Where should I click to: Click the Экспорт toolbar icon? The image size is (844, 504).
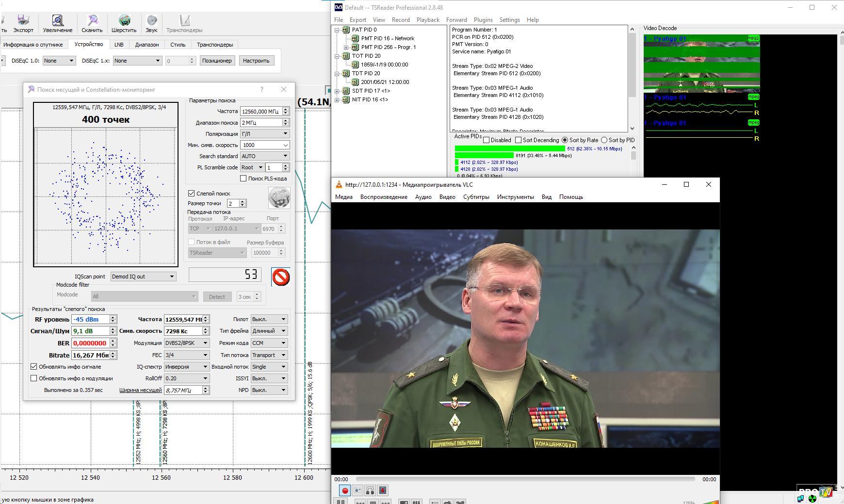click(23, 23)
